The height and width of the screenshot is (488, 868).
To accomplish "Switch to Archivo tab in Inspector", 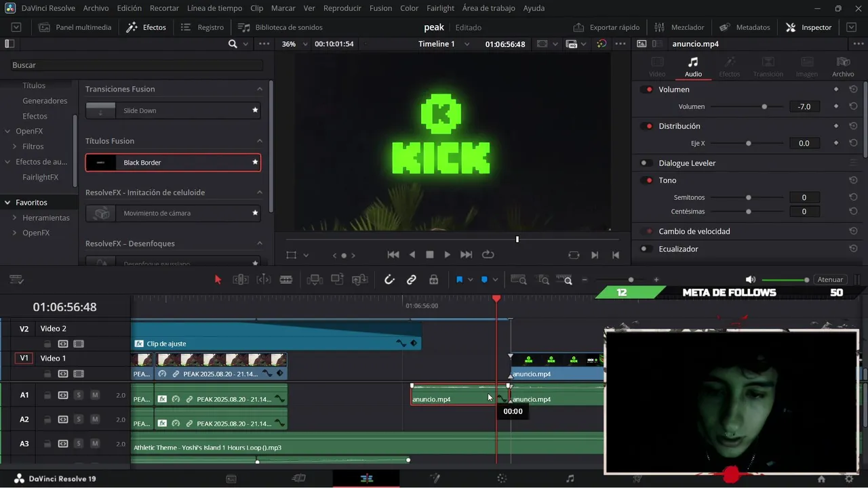I will pos(843,66).
